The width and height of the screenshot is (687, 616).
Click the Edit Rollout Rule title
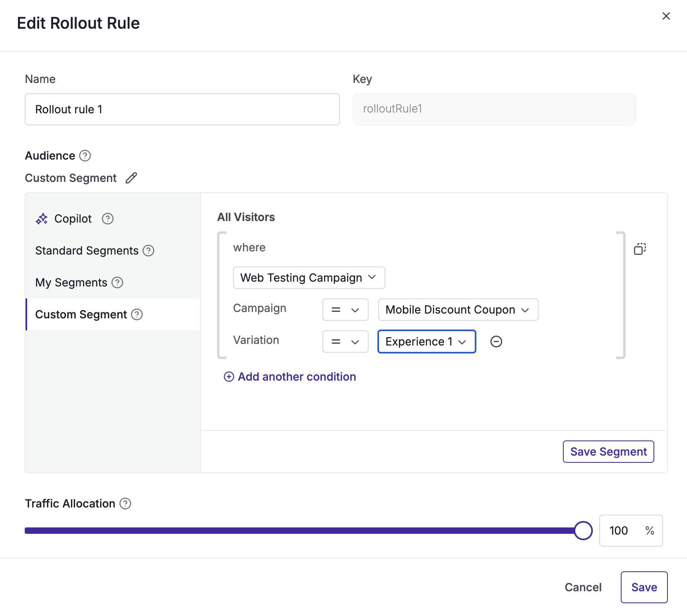click(79, 23)
